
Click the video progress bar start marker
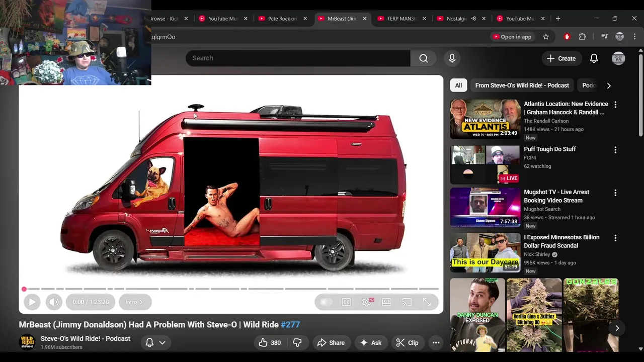[x=24, y=289]
